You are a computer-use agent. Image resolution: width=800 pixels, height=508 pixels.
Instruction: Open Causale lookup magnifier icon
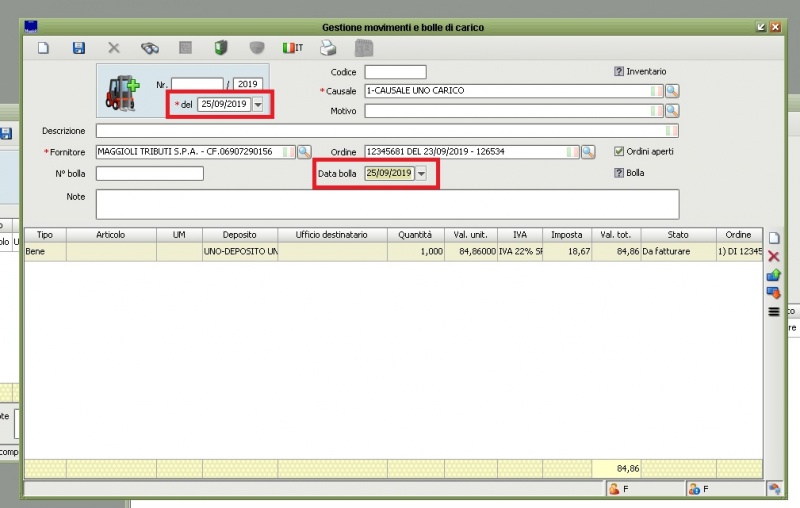tap(672, 91)
